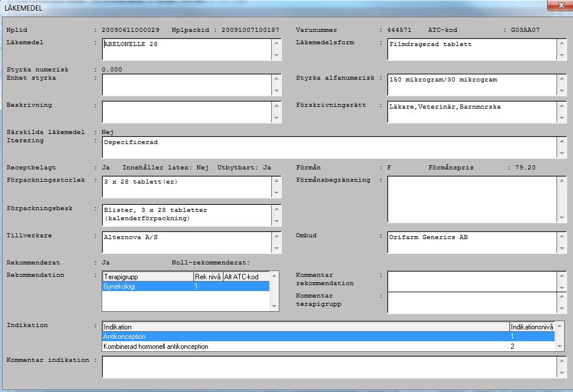
Task: Select the Kombinerad hormonell antikonception row
Action: 328,347
